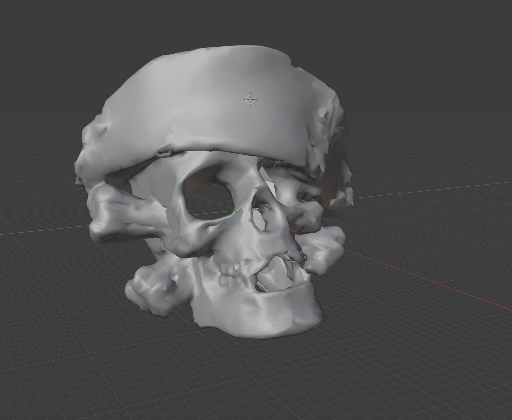Click the green origin dot beside the eye socket

[237, 210]
